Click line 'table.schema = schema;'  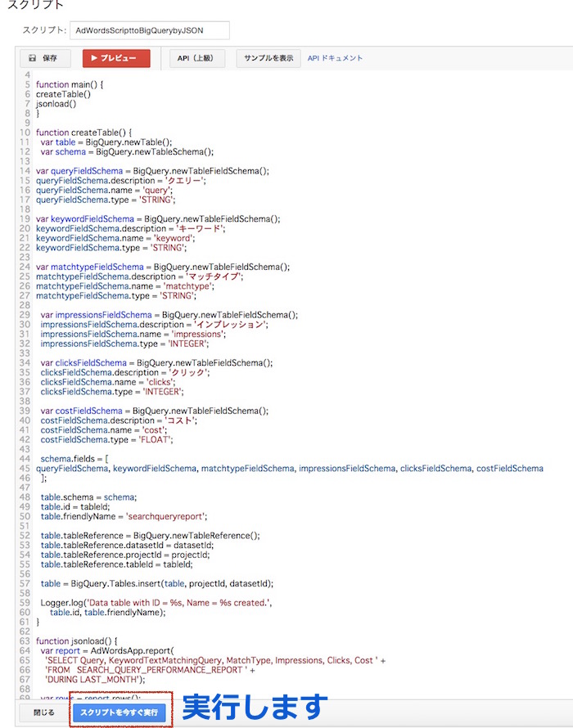[88, 497]
